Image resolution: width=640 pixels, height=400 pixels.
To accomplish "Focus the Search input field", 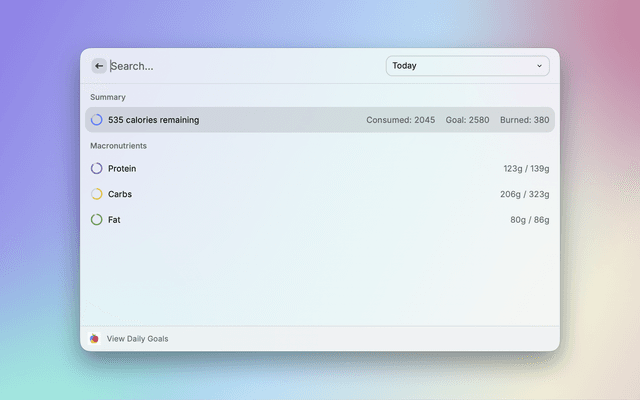I will click(240, 66).
